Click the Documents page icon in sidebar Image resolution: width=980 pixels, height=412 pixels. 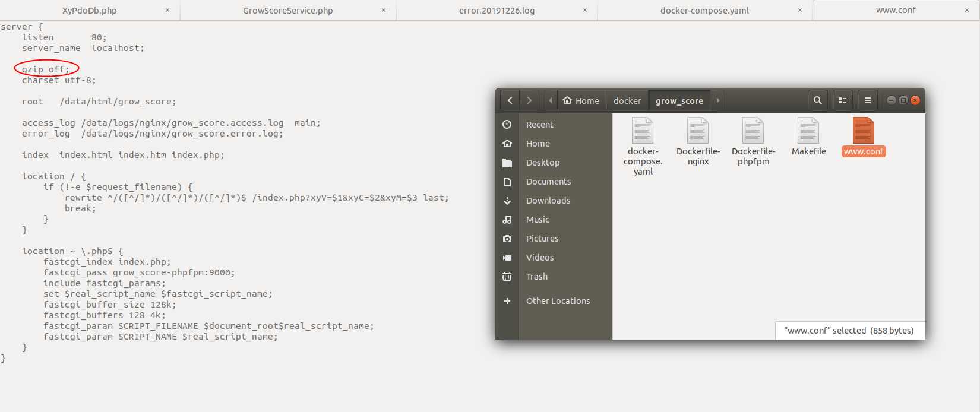[x=507, y=182]
